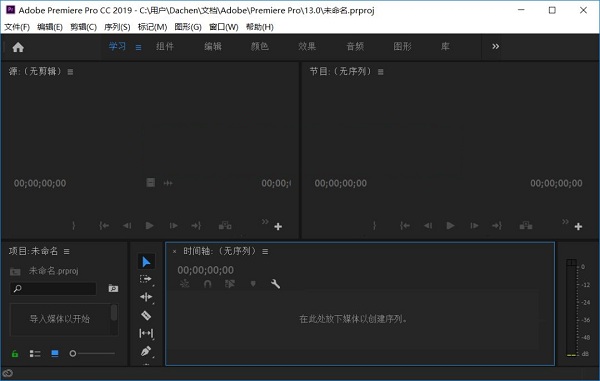
Task: Open the 文件(F) menu
Action: coord(17,27)
